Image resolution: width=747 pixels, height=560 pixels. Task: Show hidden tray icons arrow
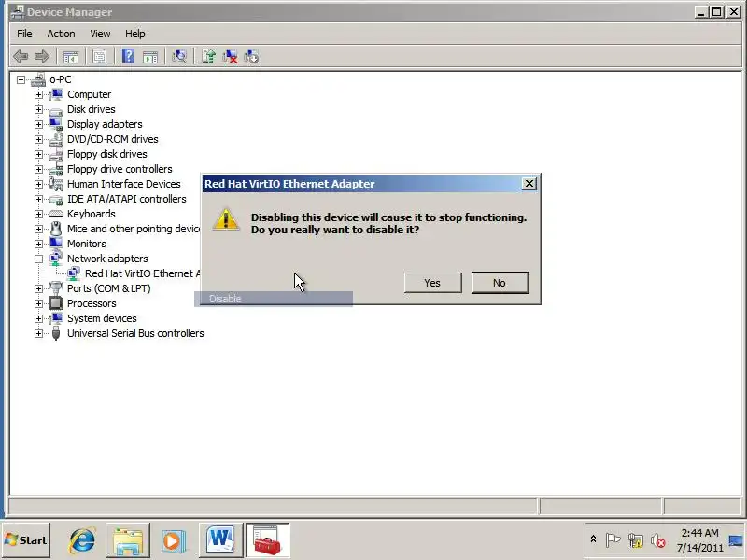point(593,539)
